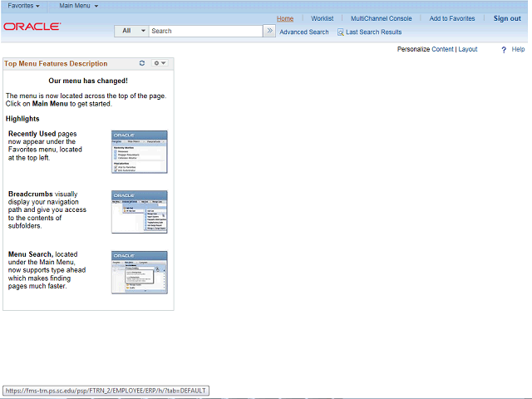Click the search go arrows button
Image resolution: width=532 pixels, height=399 pixels.
click(269, 31)
